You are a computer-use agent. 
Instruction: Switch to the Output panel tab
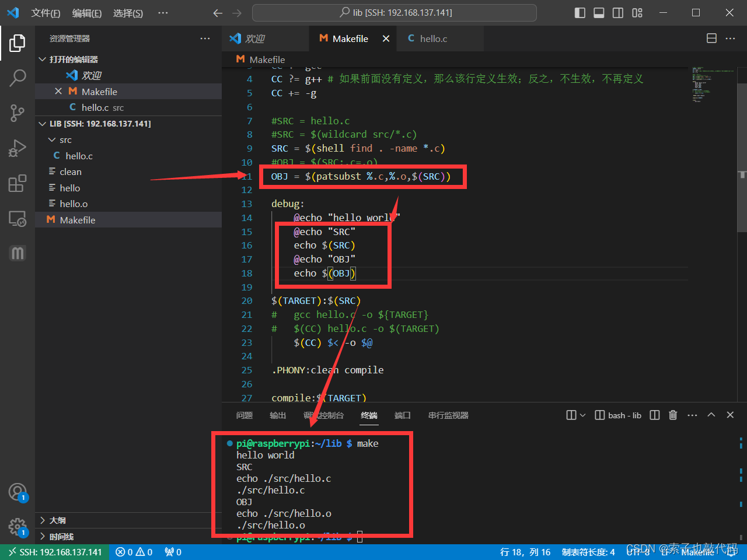(278, 415)
